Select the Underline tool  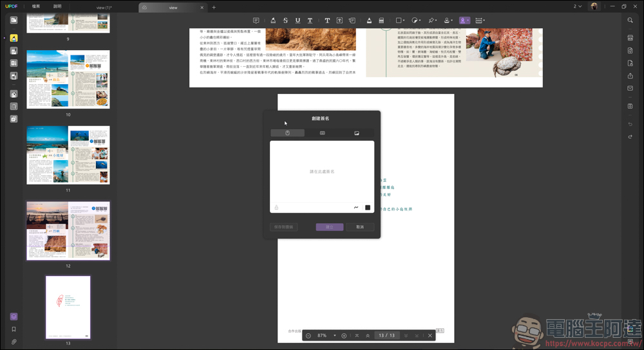[298, 20]
